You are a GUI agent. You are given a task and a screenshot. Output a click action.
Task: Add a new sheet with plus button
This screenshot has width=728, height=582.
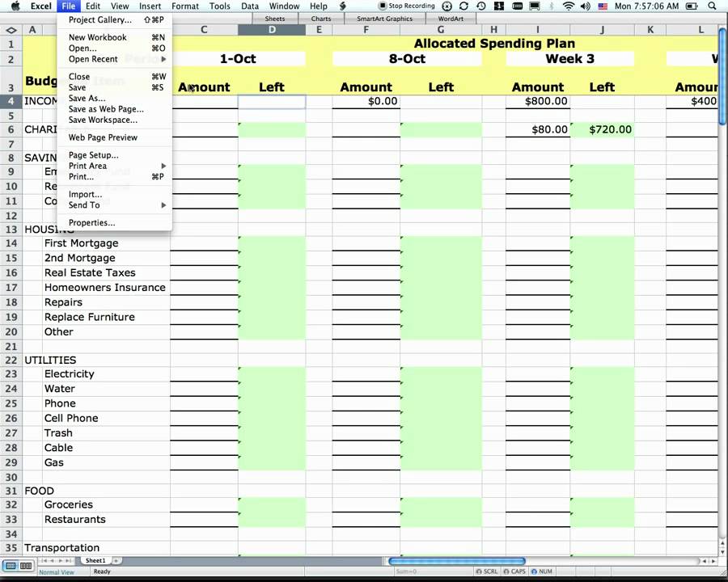tap(116, 561)
